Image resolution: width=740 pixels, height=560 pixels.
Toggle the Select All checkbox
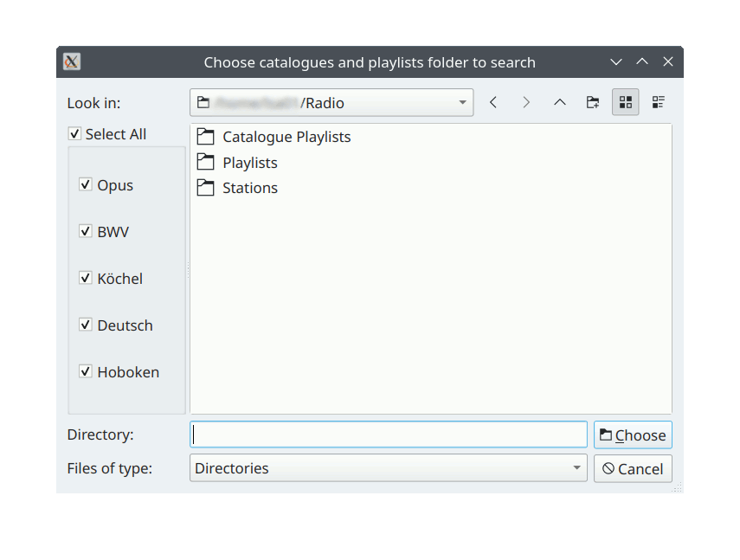[74, 134]
